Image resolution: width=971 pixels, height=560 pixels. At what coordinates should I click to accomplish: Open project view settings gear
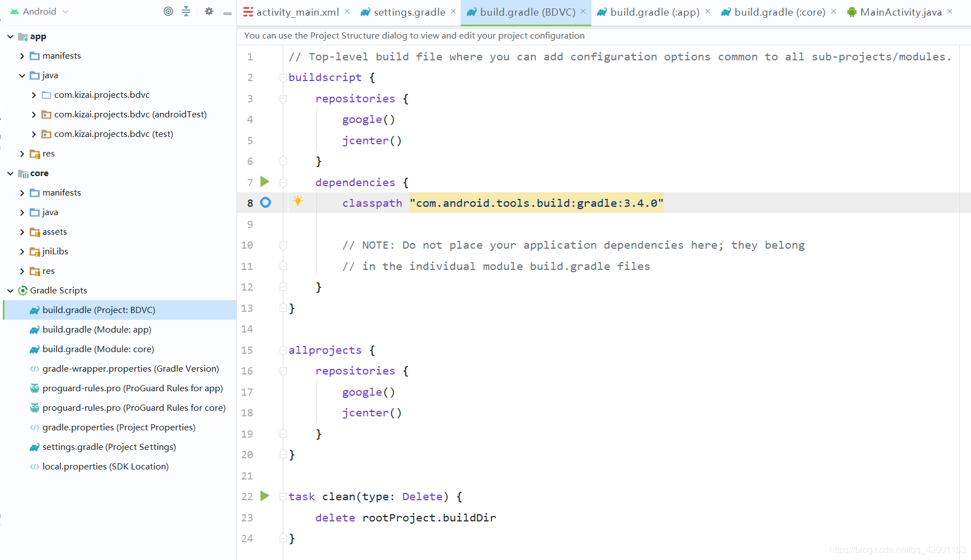coord(209,11)
